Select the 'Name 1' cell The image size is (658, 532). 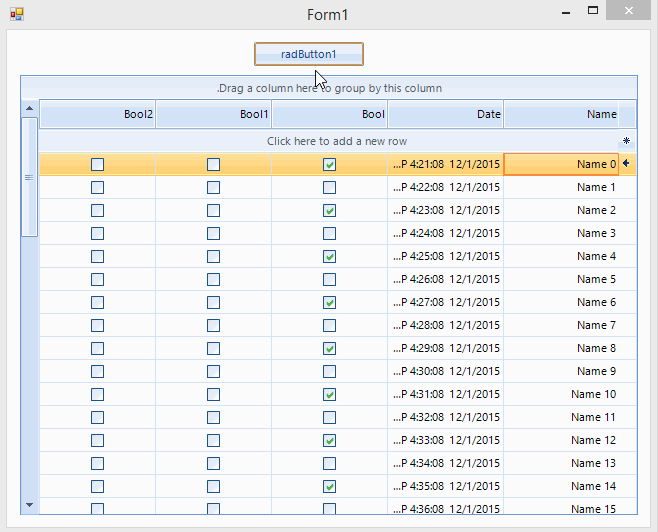561,187
